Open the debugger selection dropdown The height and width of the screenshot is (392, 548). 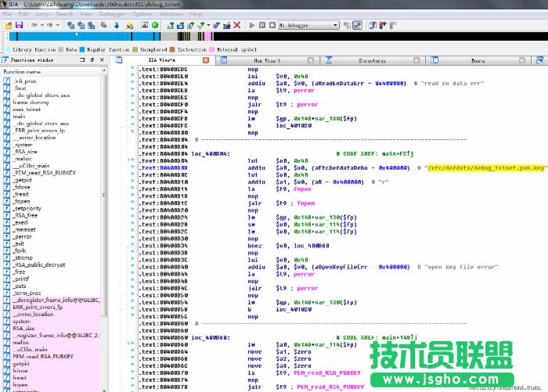tap(335, 25)
